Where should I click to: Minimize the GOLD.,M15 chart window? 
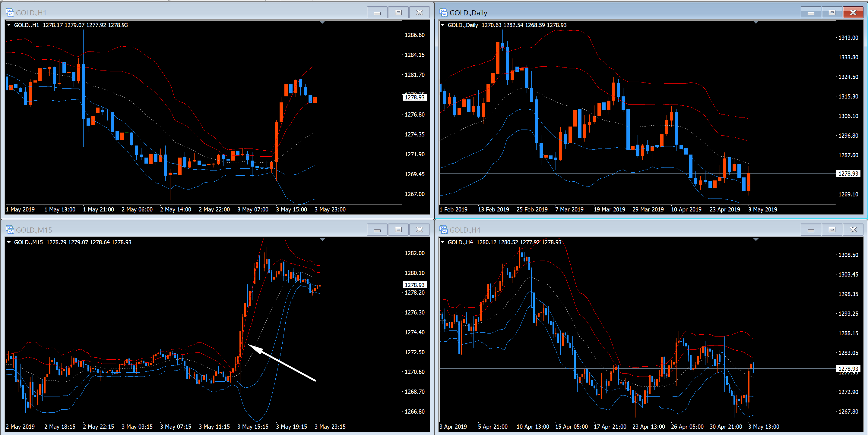point(377,230)
